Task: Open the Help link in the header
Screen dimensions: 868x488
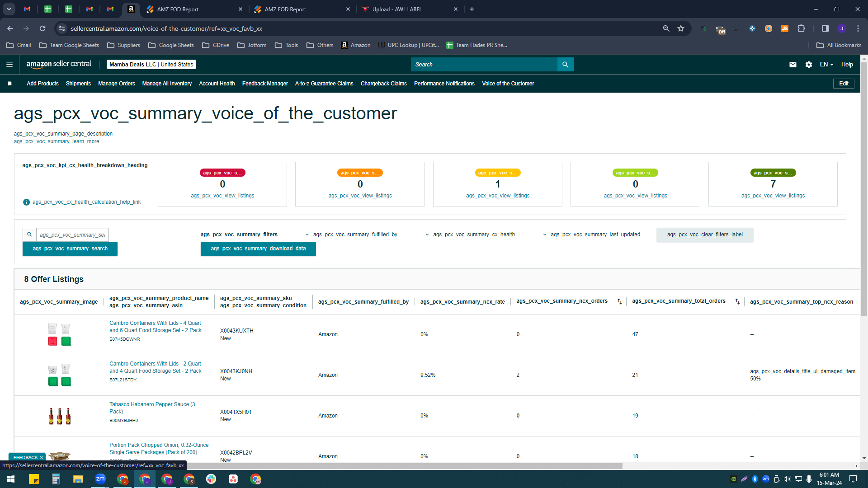Action: [847, 65]
